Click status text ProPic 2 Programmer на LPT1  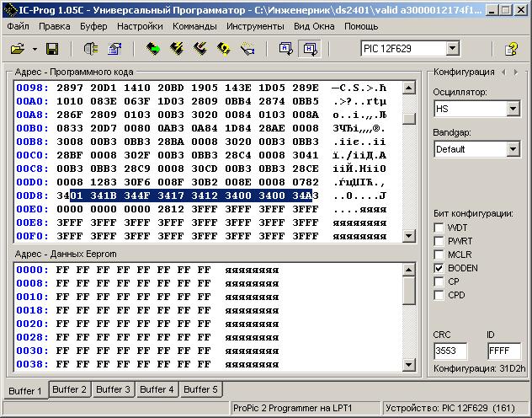293,408
